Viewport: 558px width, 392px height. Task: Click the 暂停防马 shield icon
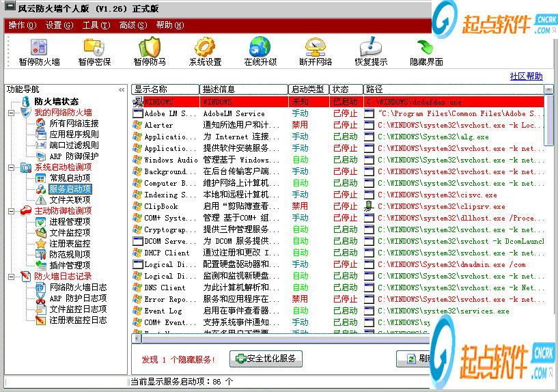point(150,47)
